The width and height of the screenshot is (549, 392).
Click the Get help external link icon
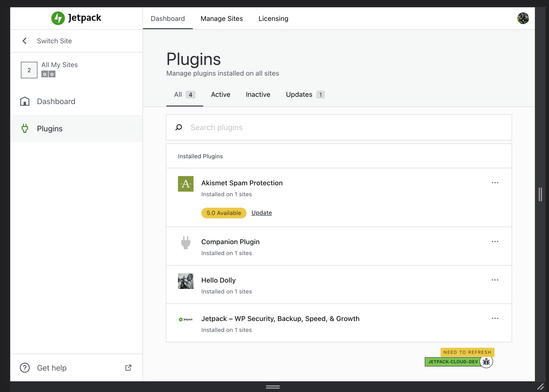coord(128,368)
